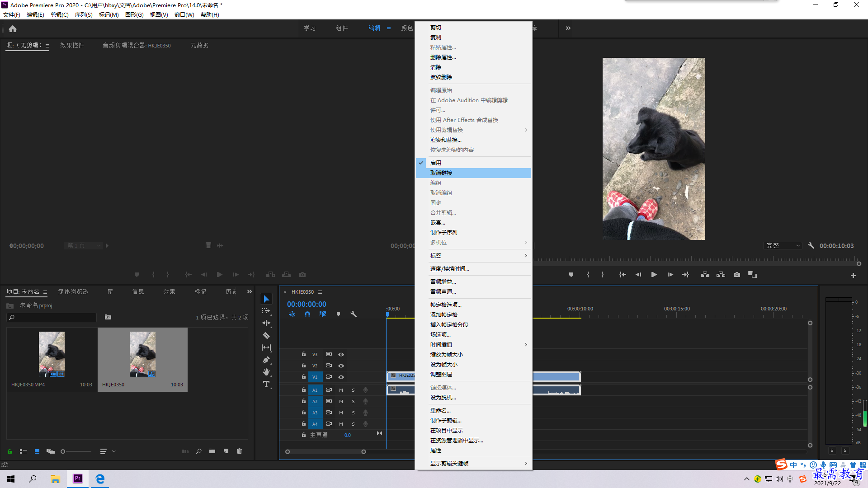The height and width of the screenshot is (488, 868).
Task: Mute track A1
Action: pyautogui.click(x=341, y=390)
